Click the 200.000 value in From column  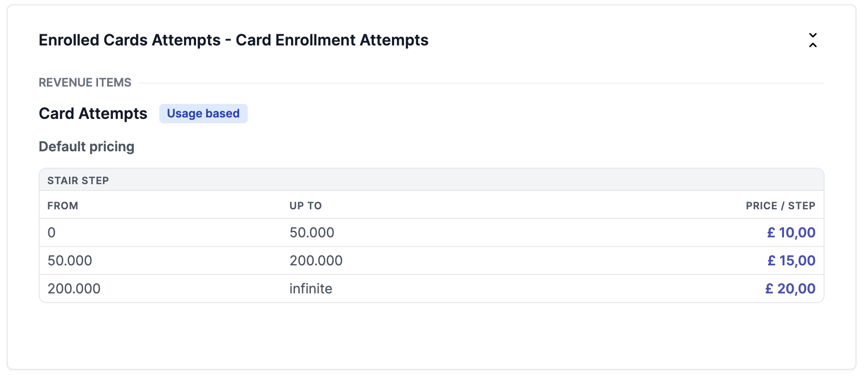click(x=74, y=289)
